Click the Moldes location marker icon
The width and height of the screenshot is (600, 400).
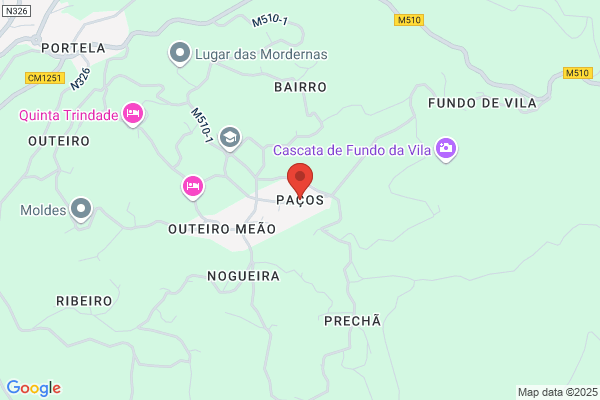pos(81,209)
